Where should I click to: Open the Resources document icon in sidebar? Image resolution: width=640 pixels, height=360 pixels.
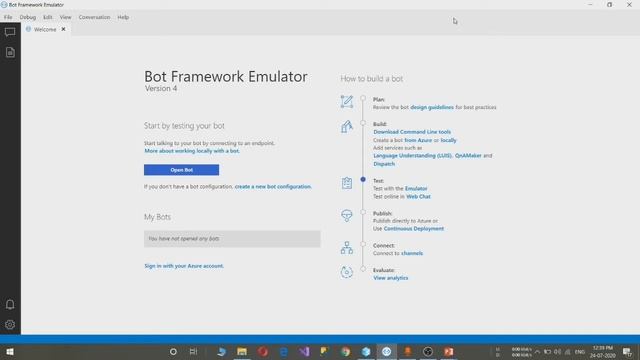click(10, 52)
